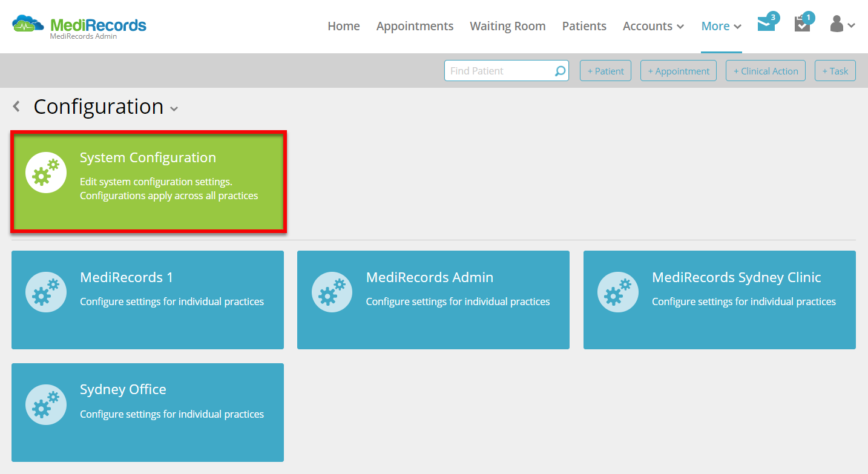This screenshot has height=474, width=868.
Task: Expand the More dropdown menu
Action: (x=720, y=26)
